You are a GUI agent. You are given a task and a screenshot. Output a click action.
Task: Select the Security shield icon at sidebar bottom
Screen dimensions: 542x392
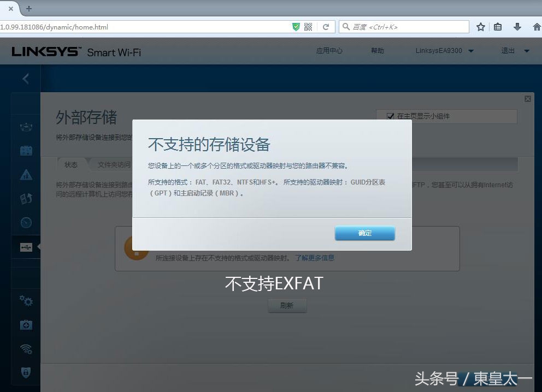[x=26, y=373]
